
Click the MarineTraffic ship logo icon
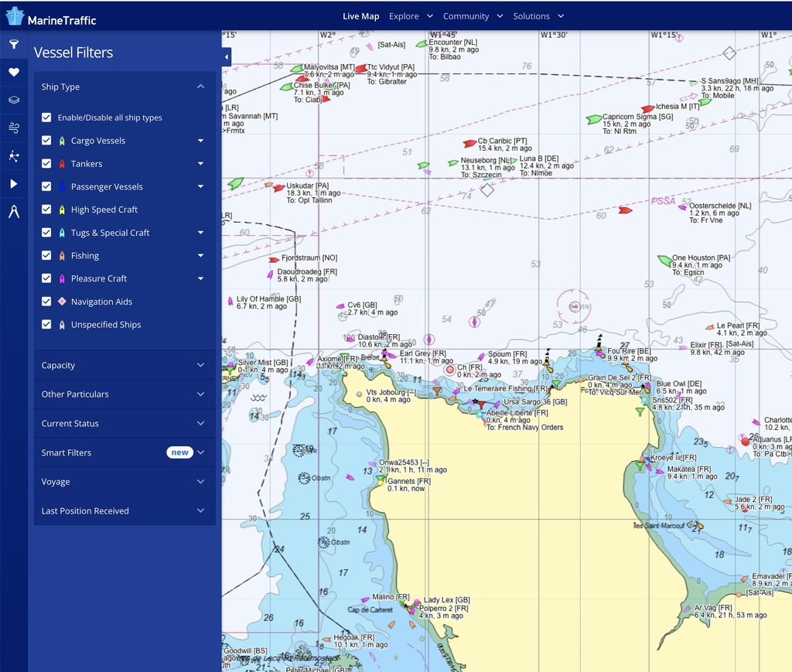15,16
